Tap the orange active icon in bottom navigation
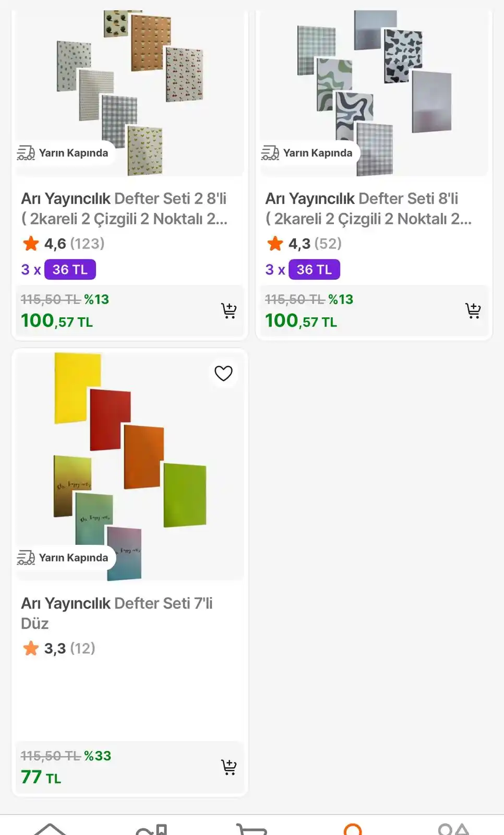Screen dimensions: 504x835 point(353,829)
